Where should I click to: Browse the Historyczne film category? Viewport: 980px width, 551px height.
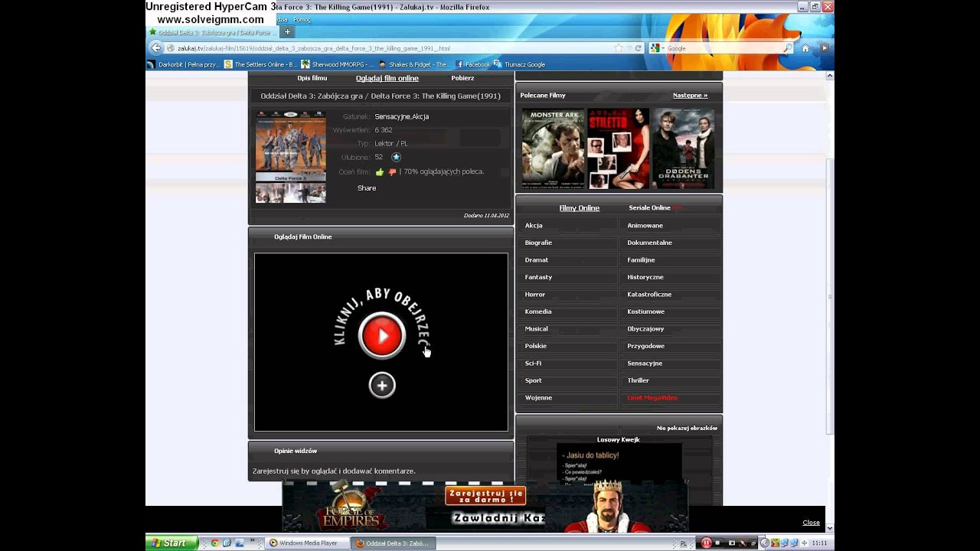point(645,277)
